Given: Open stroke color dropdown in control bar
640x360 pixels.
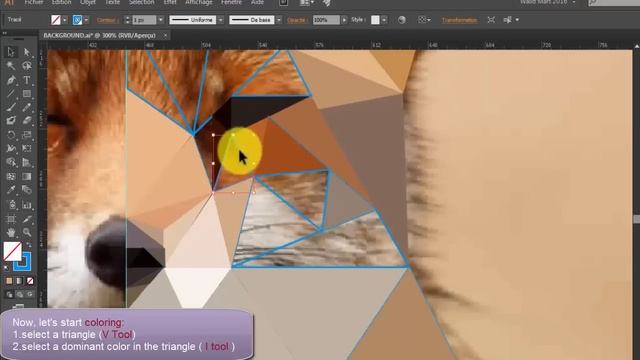Looking at the screenshot, I should pos(86,20).
